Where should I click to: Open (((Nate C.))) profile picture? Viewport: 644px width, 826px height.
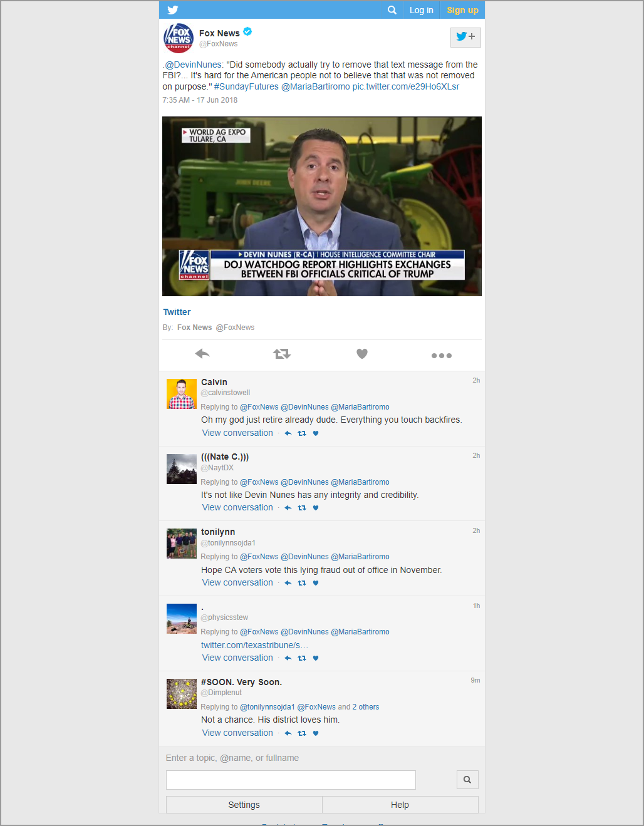[182, 469]
